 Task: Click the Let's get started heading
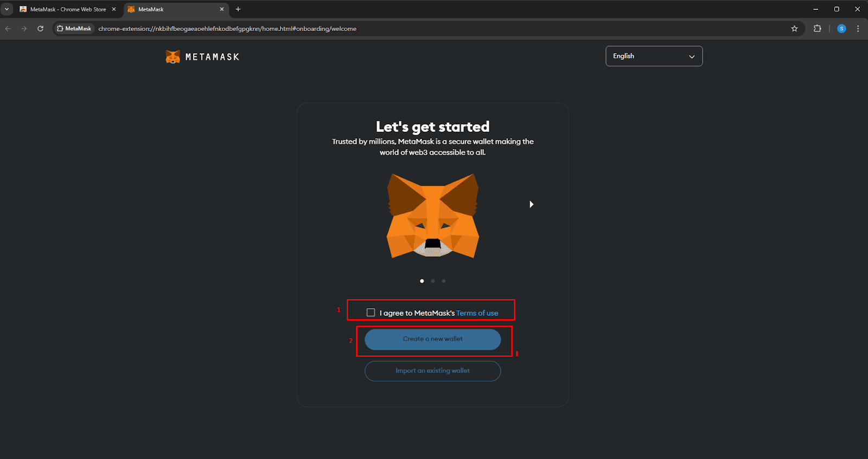pyautogui.click(x=432, y=127)
